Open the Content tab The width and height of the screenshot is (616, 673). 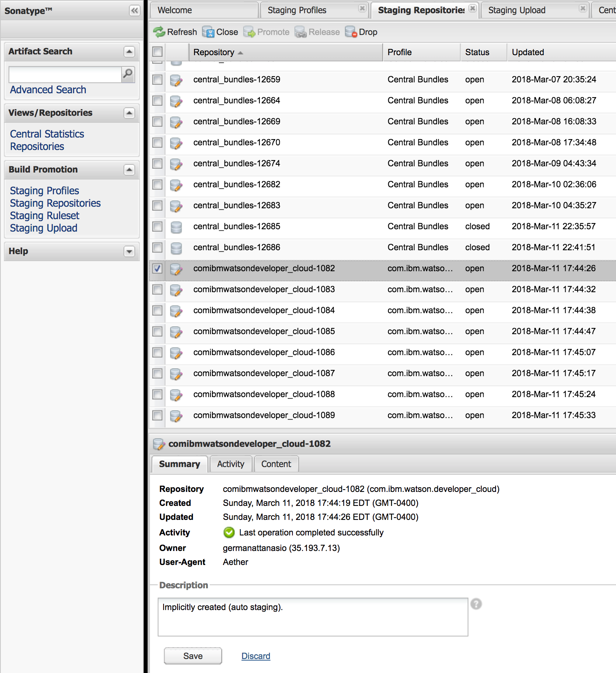[276, 464]
